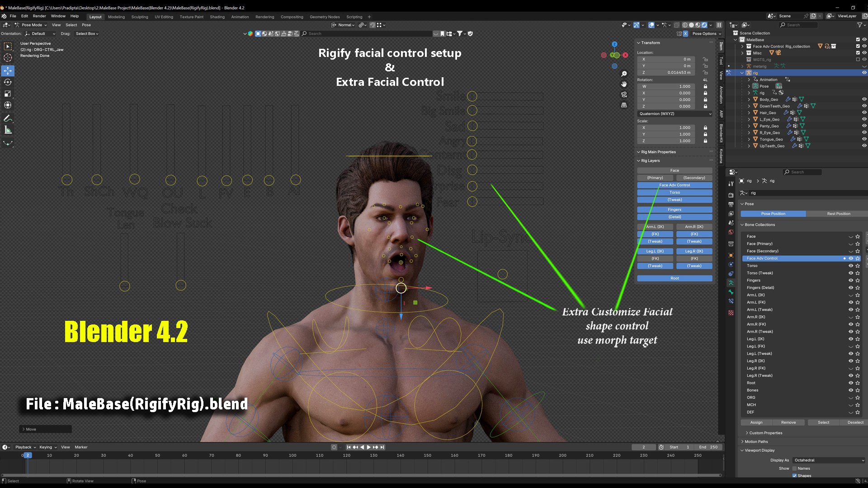Click the outliner filter funnel icon
Image resolution: width=868 pixels, height=488 pixels.
859,25
